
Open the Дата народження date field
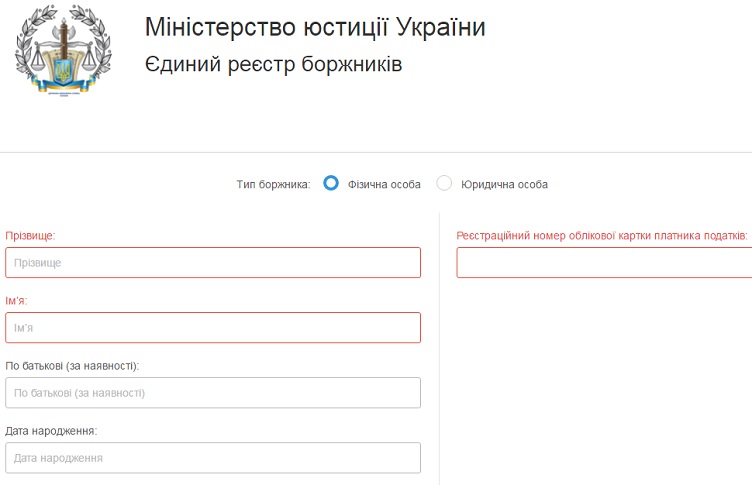click(x=213, y=458)
